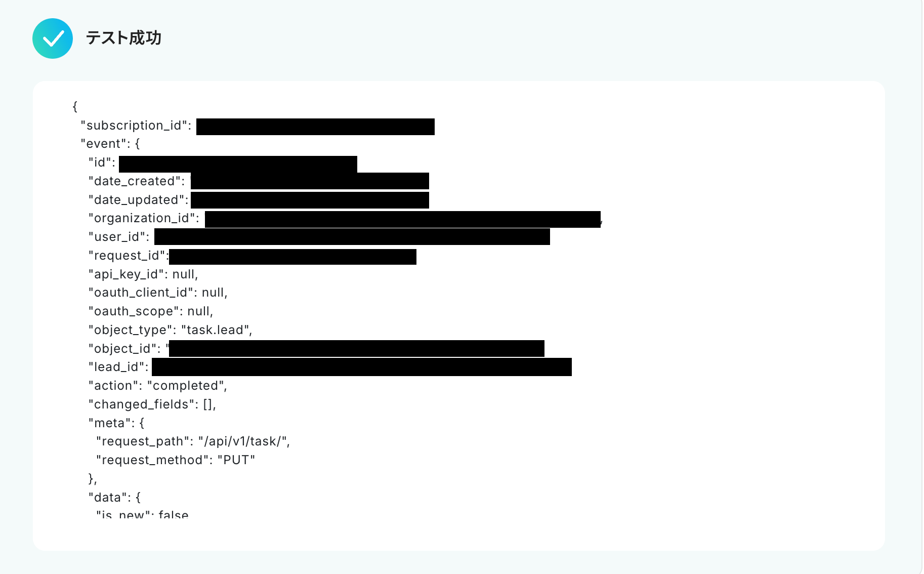Click the "data" object opening line

pyautogui.click(x=114, y=498)
